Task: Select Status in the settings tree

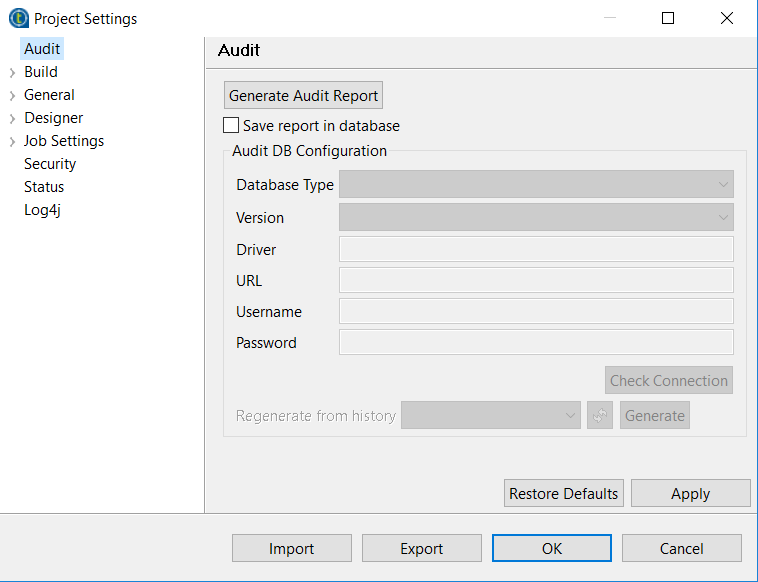Action: point(44,187)
